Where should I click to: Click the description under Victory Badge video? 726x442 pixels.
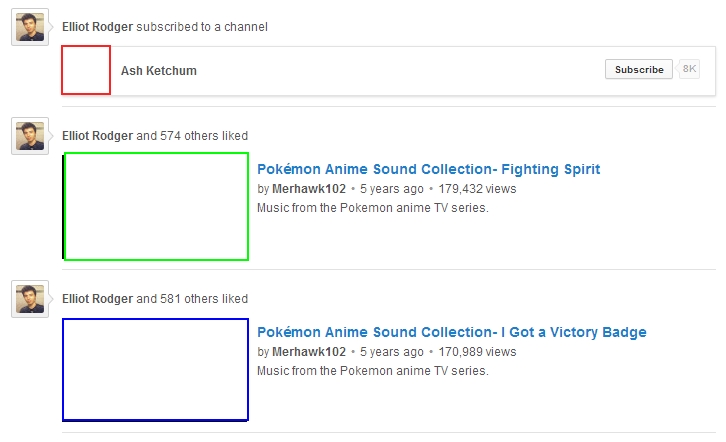(373, 371)
